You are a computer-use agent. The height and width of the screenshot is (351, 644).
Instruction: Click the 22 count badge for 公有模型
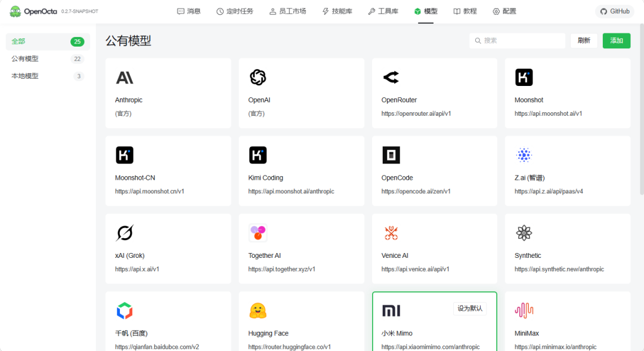(77, 59)
